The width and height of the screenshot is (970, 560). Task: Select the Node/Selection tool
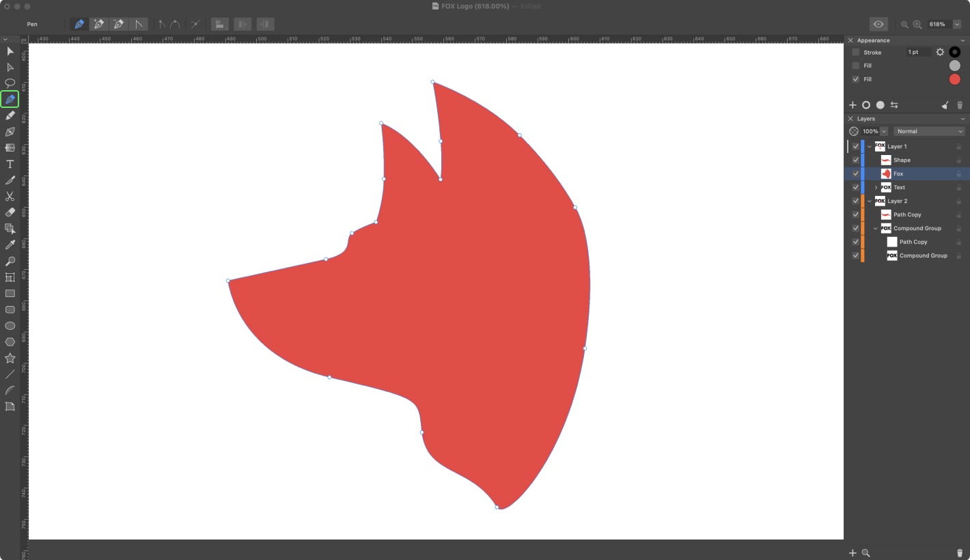point(10,67)
